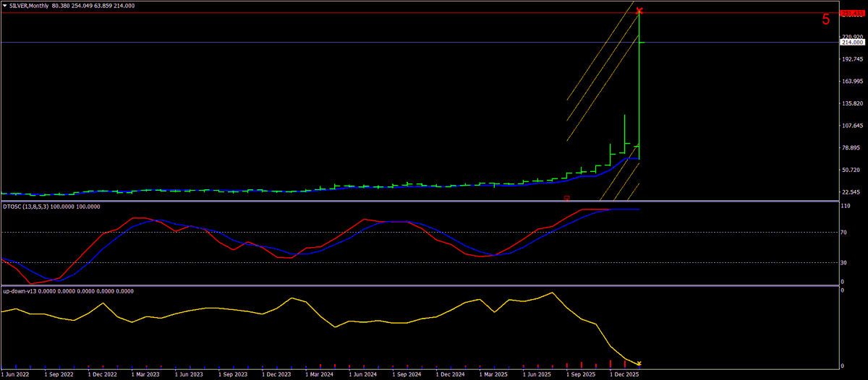Click the red wave label 5
This screenshot has width=868, height=380.
[x=825, y=20]
